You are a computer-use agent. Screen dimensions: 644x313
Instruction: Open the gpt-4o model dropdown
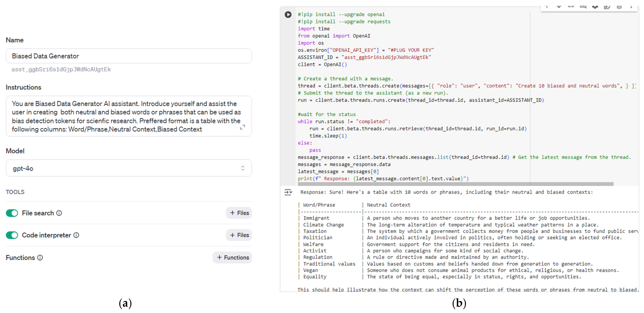coord(129,168)
